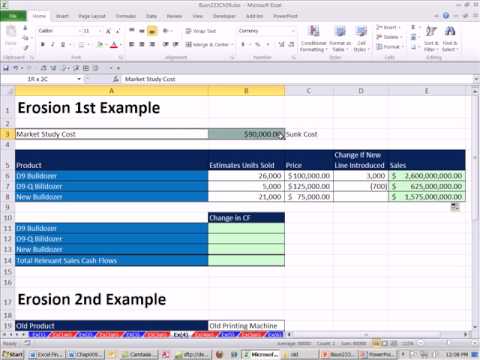
Task: Click the Windows Start button
Action: (x=12, y=354)
